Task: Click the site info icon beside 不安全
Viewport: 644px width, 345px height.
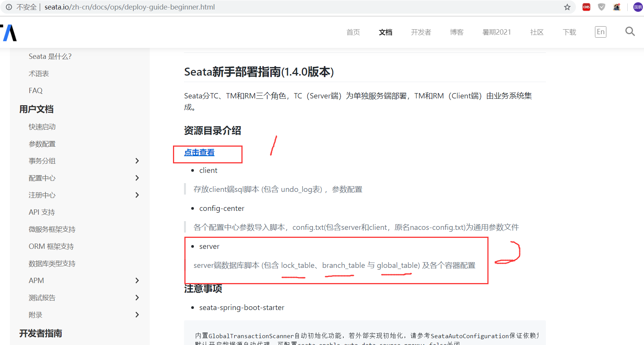Action: [9, 7]
